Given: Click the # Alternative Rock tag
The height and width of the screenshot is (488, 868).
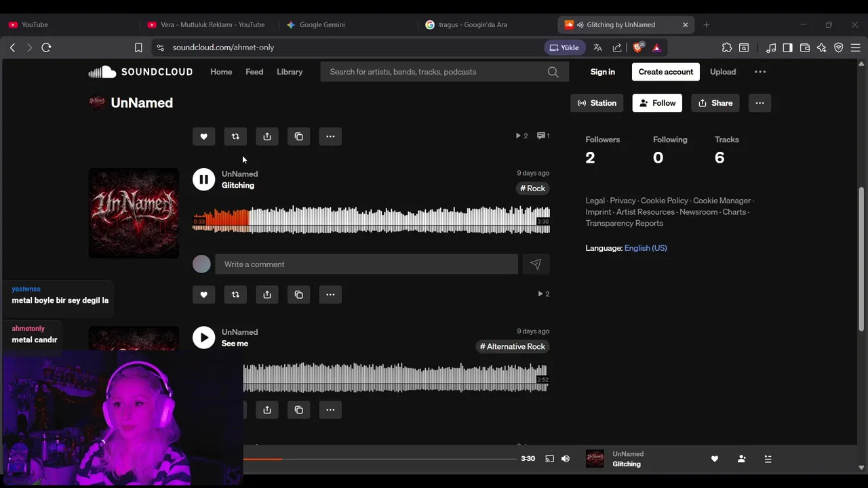Looking at the screenshot, I should 513,346.
